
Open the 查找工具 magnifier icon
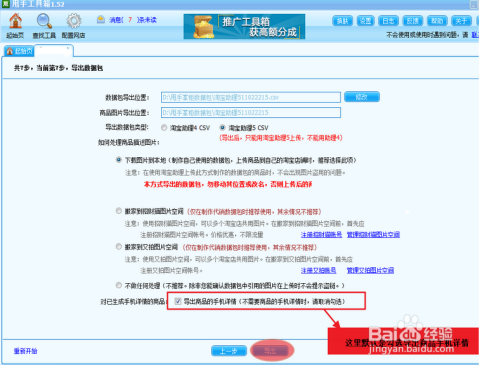click(44, 21)
